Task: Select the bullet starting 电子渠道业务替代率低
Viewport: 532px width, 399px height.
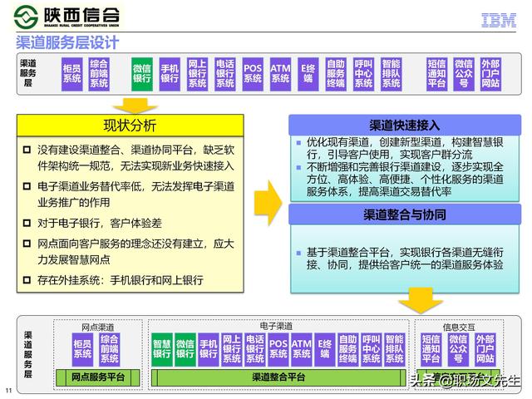Action: tap(129, 194)
